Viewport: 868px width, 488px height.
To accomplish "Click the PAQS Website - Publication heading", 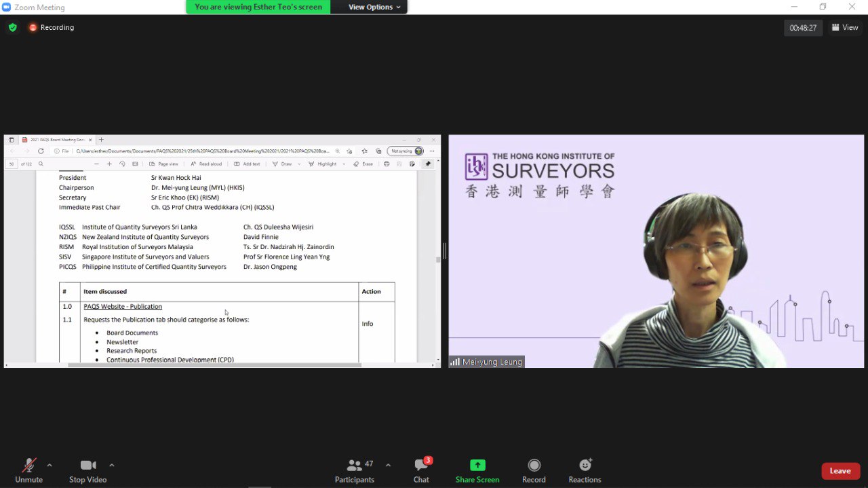I will pyautogui.click(x=123, y=307).
